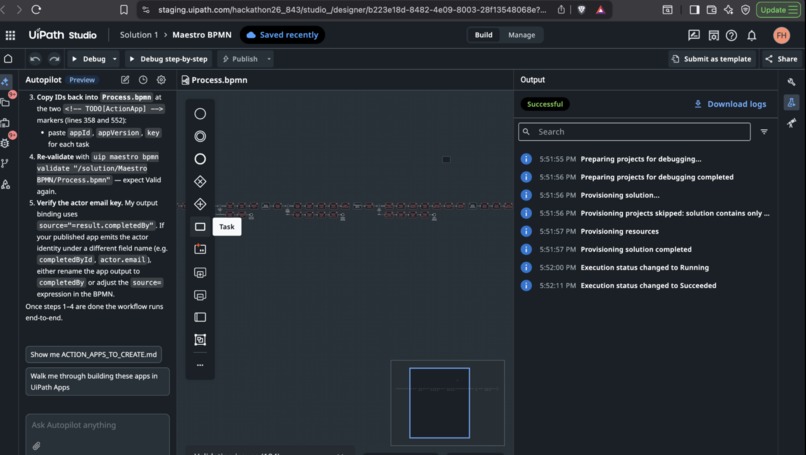This screenshot has width=806, height=455.
Task: Add a Parallel gateway from palette
Action: point(200,204)
